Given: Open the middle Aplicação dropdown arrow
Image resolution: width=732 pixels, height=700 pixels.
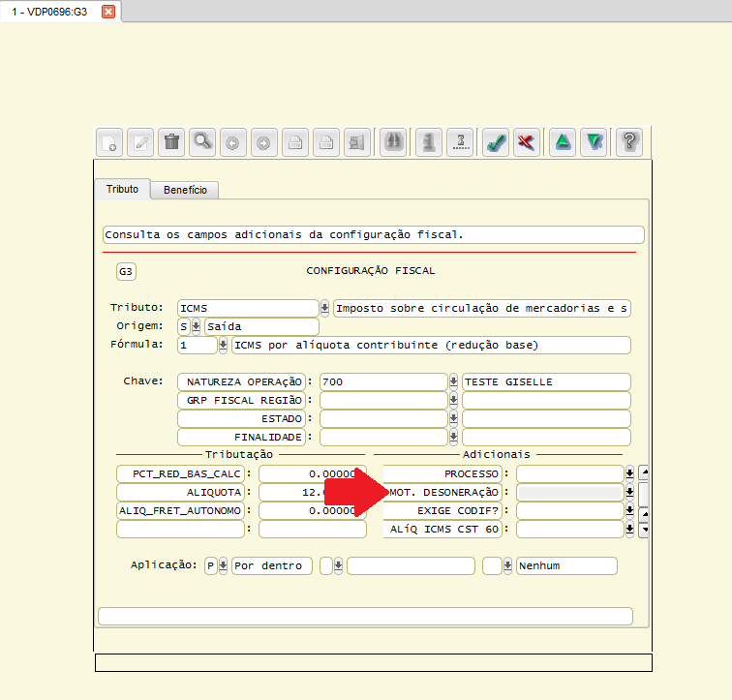Looking at the screenshot, I should (x=339, y=565).
